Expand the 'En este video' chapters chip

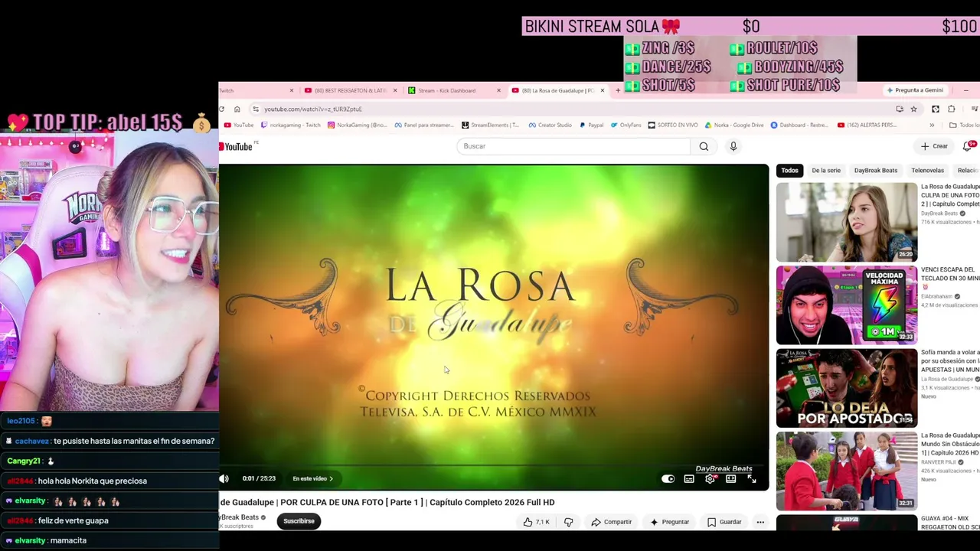point(313,479)
